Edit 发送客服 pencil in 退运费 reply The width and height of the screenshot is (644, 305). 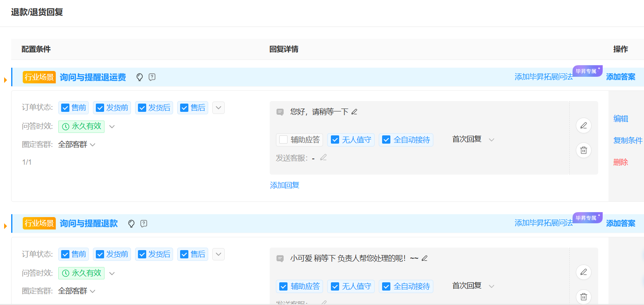coord(323,157)
